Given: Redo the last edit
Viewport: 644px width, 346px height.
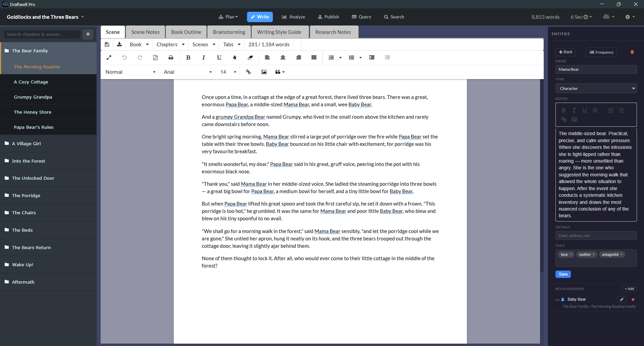Looking at the screenshot, I should coord(140,58).
